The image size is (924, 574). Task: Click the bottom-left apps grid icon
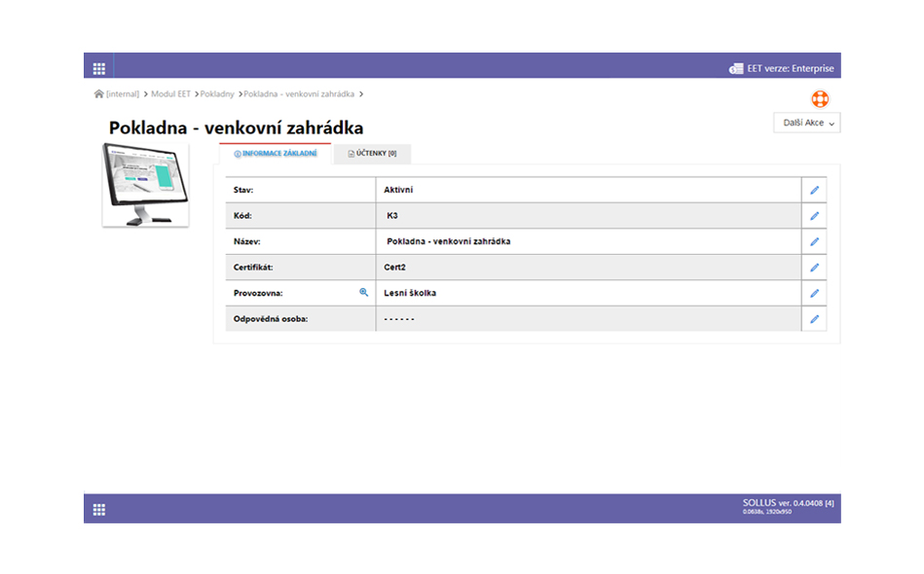[98, 509]
